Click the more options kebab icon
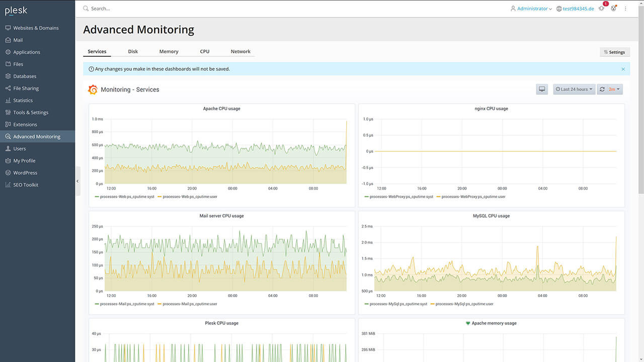Screen dimensions: 644x362 tap(626, 9)
